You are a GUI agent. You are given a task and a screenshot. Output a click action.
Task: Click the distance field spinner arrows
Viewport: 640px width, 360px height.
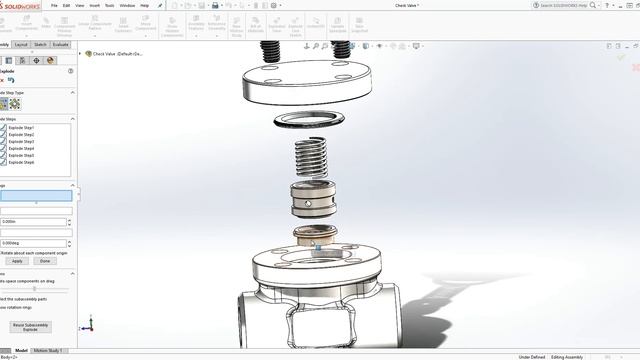pyautogui.click(x=69, y=222)
